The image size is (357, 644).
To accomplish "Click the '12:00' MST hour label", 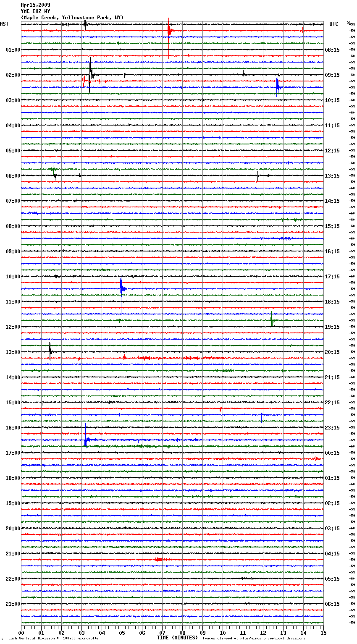I will (13, 327).
